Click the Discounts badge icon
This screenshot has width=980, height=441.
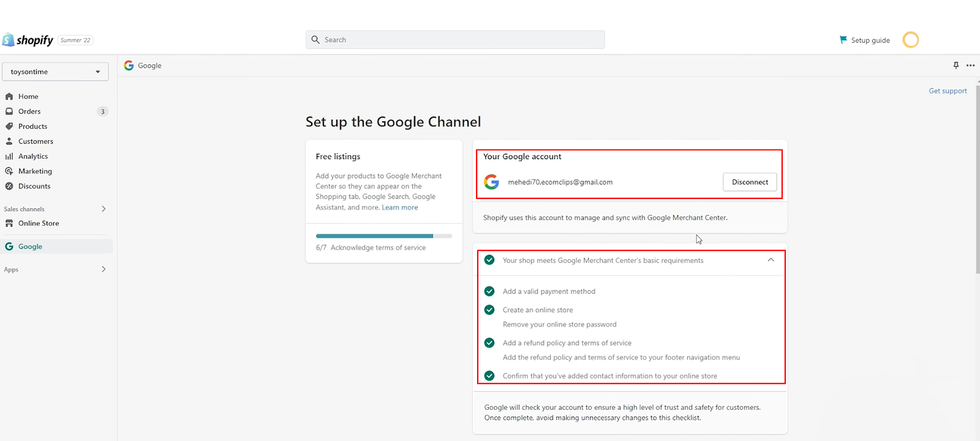click(9, 186)
